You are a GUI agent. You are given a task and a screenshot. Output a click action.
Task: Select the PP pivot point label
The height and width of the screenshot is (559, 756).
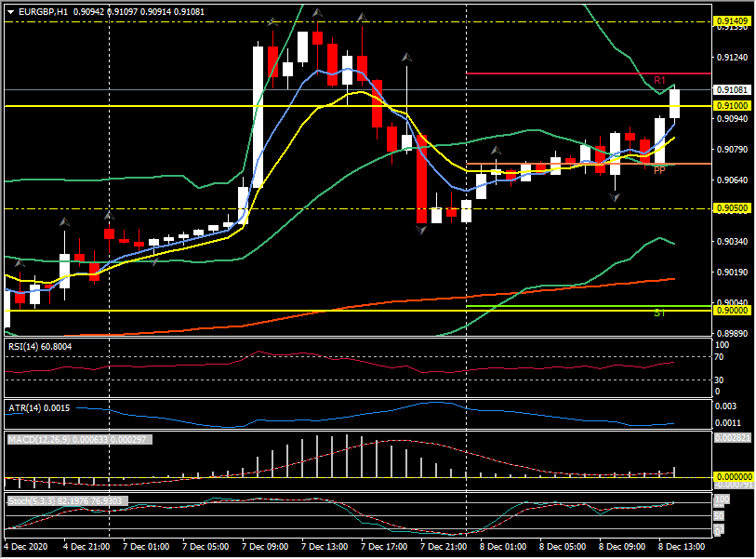[658, 170]
